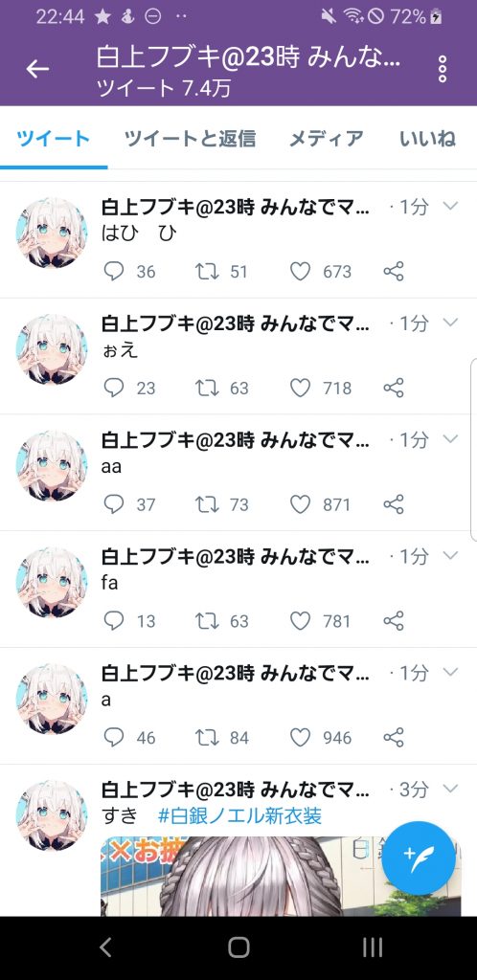The width and height of the screenshot is (477, 980).
Task: Share the 'fa' tweet
Action: pyautogui.click(x=394, y=620)
